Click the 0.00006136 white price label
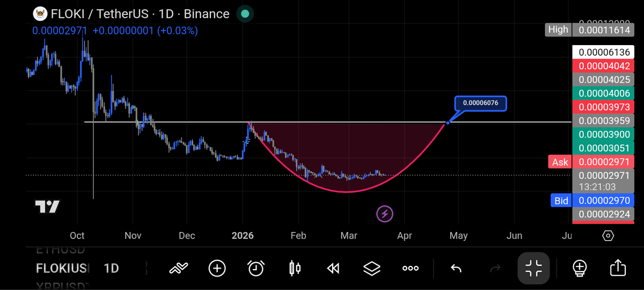Image resolution: width=644 pixels, height=290 pixels. [x=603, y=53]
